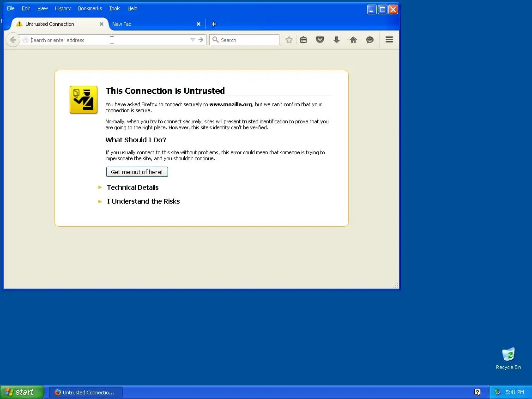The height and width of the screenshot is (399, 532).
Task: Open the Pocket icon in toolbar
Action: point(320,40)
